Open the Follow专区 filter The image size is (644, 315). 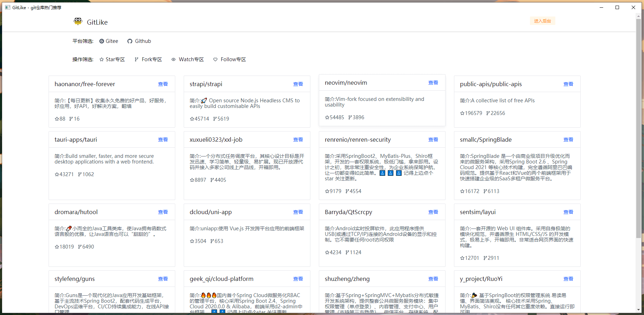[x=230, y=59]
